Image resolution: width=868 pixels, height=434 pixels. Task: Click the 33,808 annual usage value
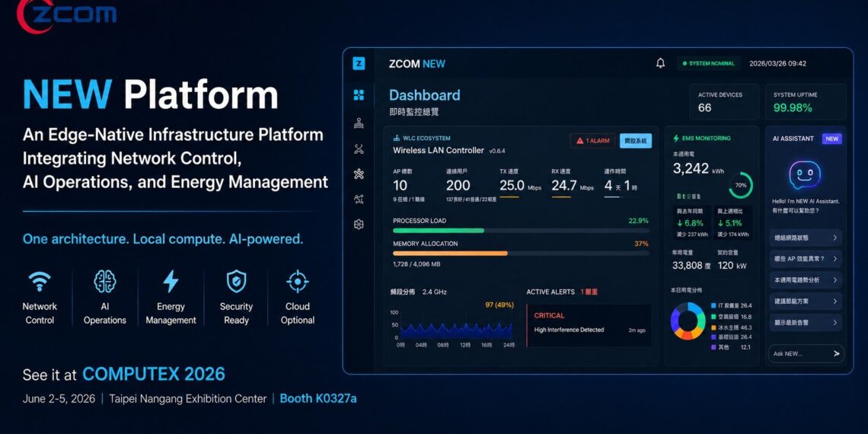point(691,265)
